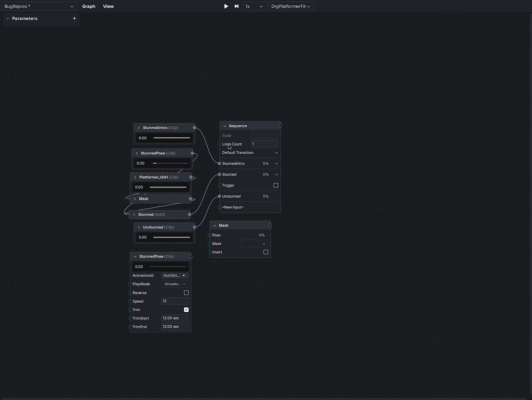The image size is (532, 400).
Task: Click the Loop Count input port
Action: click(x=220, y=144)
